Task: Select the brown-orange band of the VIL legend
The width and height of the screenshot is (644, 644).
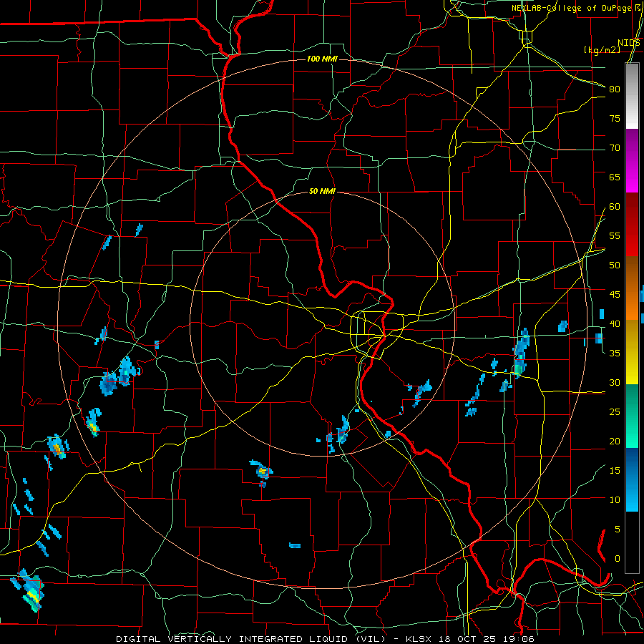Action: (x=632, y=288)
